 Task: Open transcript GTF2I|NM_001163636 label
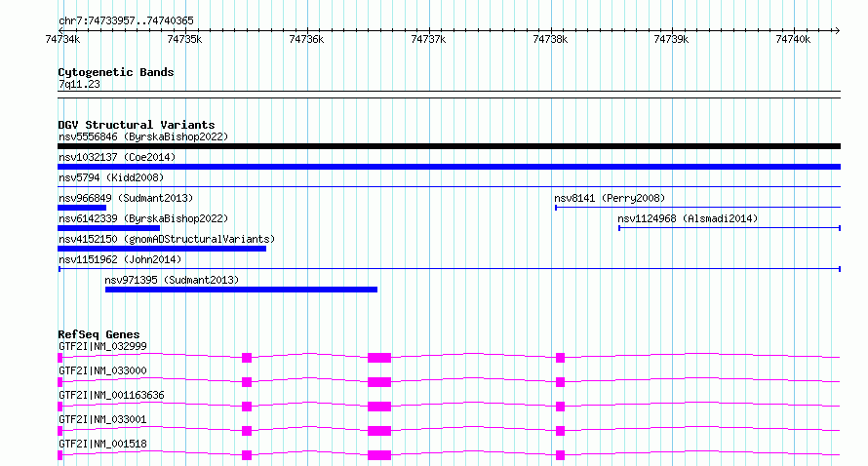[x=111, y=395]
